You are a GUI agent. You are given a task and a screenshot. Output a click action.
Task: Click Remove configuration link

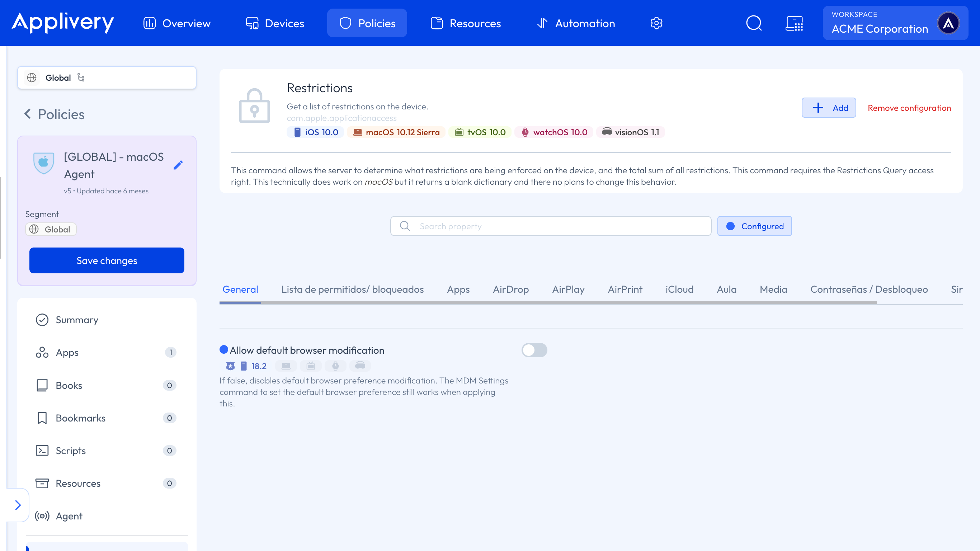(909, 108)
